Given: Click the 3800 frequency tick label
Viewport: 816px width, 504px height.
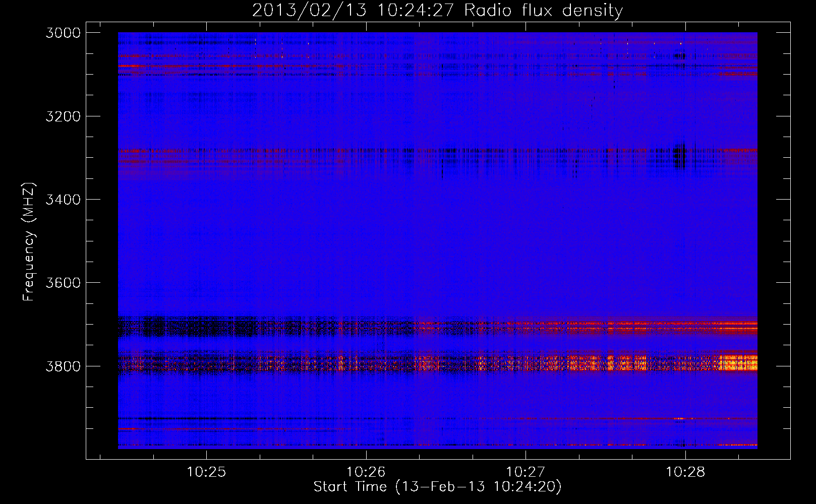Looking at the screenshot, I should click(x=63, y=366).
